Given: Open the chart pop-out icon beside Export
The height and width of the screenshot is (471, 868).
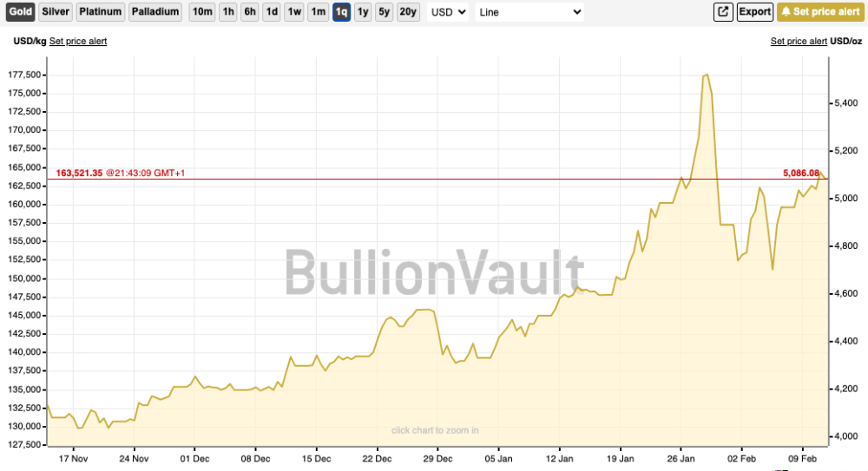Looking at the screenshot, I should [723, 12].
